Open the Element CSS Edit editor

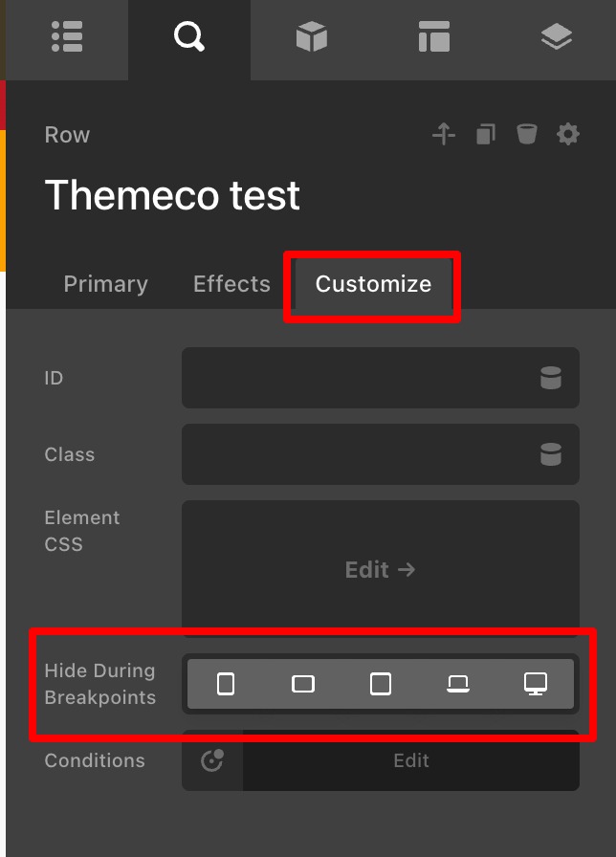[x=381, y=569]
